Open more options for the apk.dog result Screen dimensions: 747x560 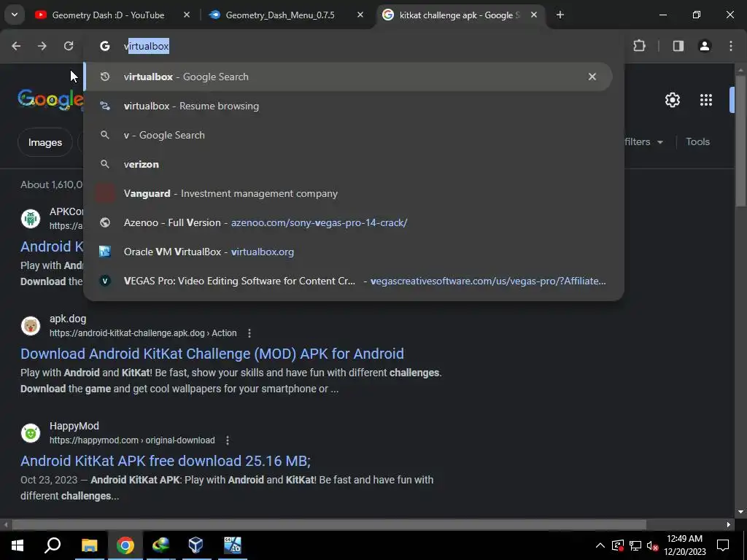pos(249,333)
